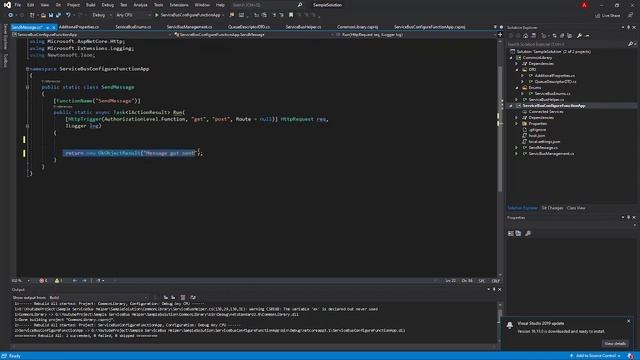Click the notification bell in update popup
The width and height of the screenshot is (640, 360).
(x=510, y=325)
